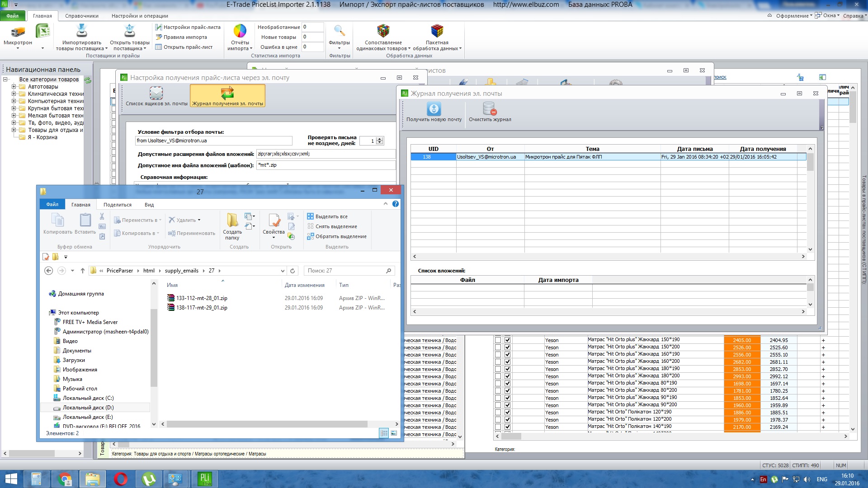868x488 pixels.
Task: Open the Вид tab in Explorer
Action: tap(149, 205)
